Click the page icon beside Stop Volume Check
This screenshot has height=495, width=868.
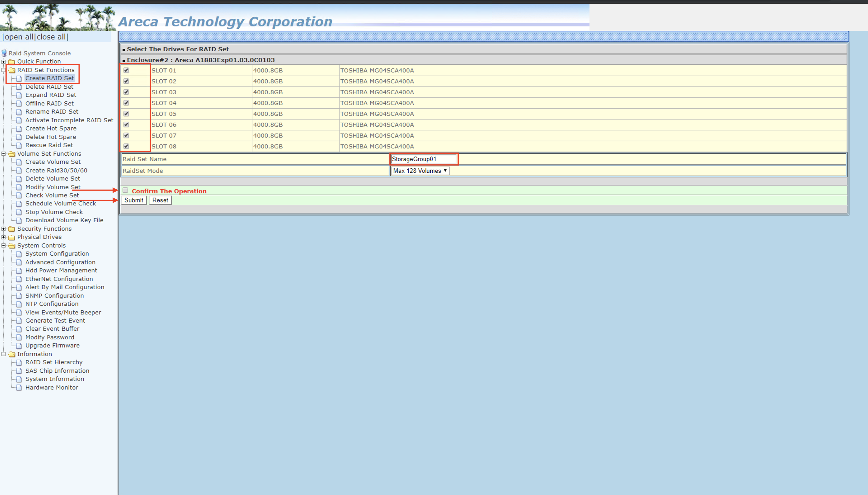(19, 212)
